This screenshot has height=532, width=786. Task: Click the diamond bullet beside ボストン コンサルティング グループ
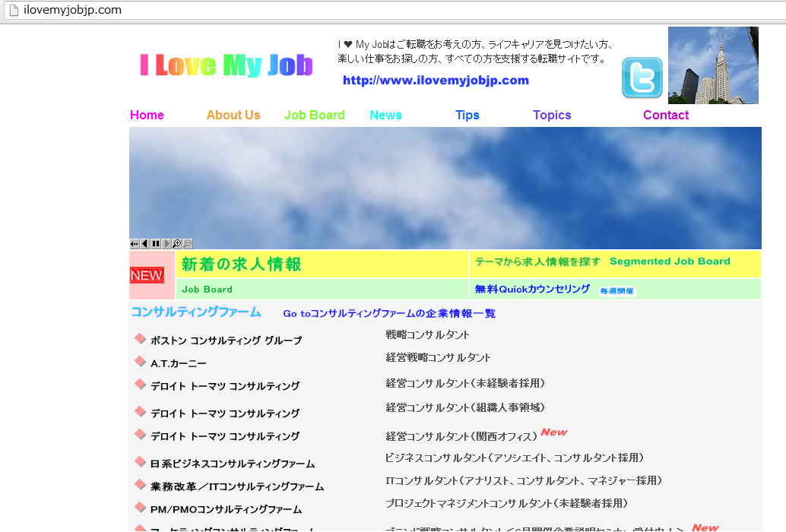[x=141, y=338]
